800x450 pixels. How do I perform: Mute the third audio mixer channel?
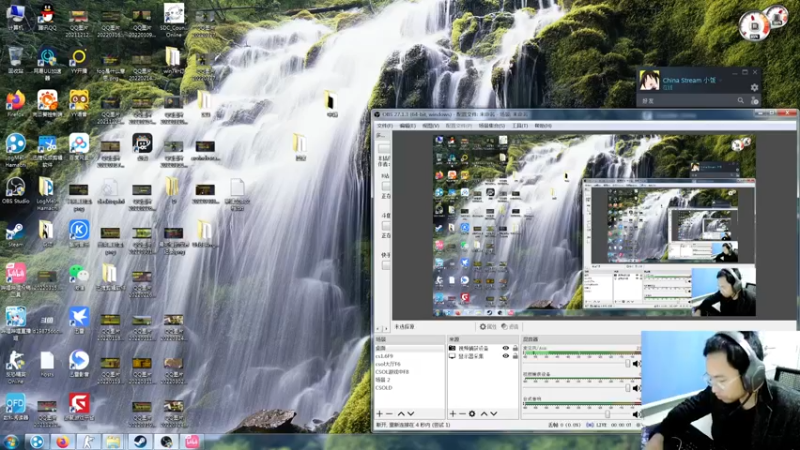pyautogui.click(x=636, y=414)
